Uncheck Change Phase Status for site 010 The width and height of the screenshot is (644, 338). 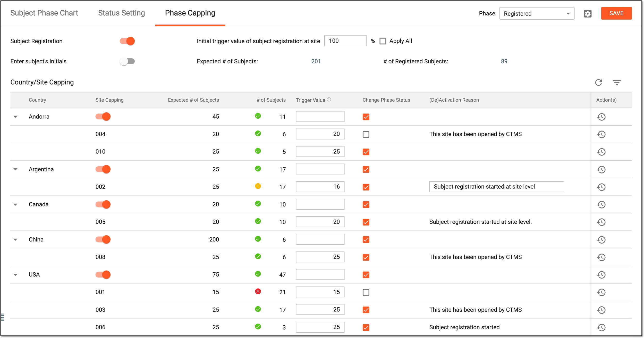(366, 152)
